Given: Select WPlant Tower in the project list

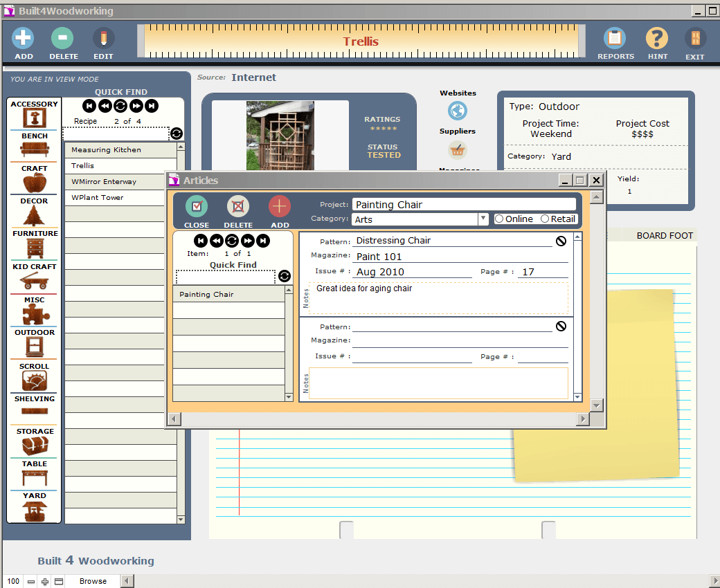Looking at the screenshot, I should pos(120,198).
